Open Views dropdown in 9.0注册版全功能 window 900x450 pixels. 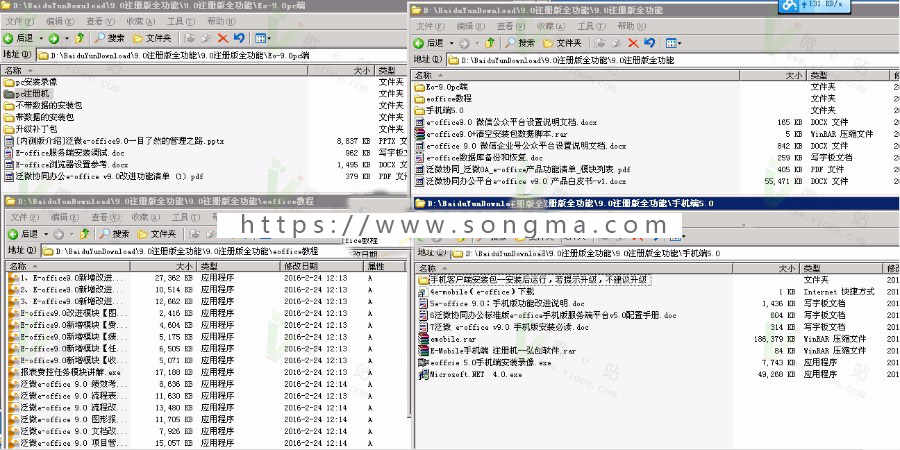click(x=673, y=43)
